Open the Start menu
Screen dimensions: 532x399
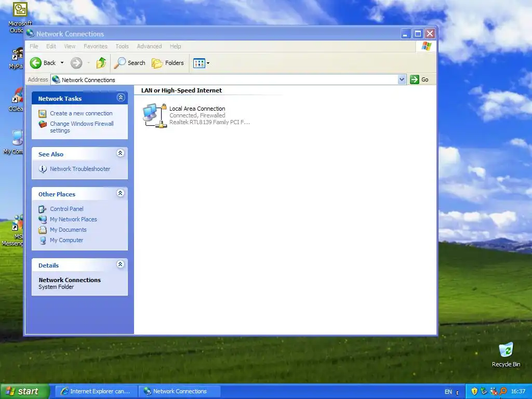tap(25, 391)
